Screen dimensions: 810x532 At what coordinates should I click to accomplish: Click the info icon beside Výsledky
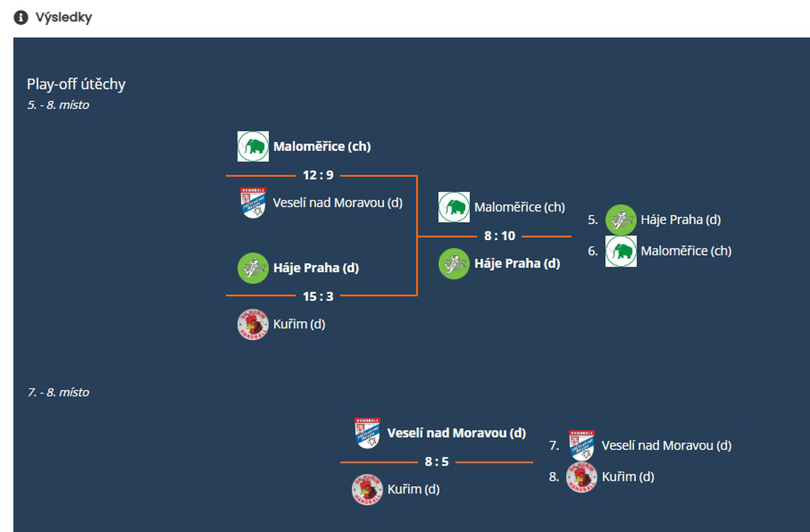21,18
